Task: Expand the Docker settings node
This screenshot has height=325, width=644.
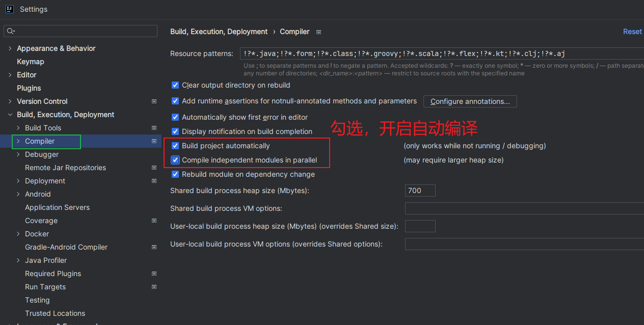Action: (18, 234)
